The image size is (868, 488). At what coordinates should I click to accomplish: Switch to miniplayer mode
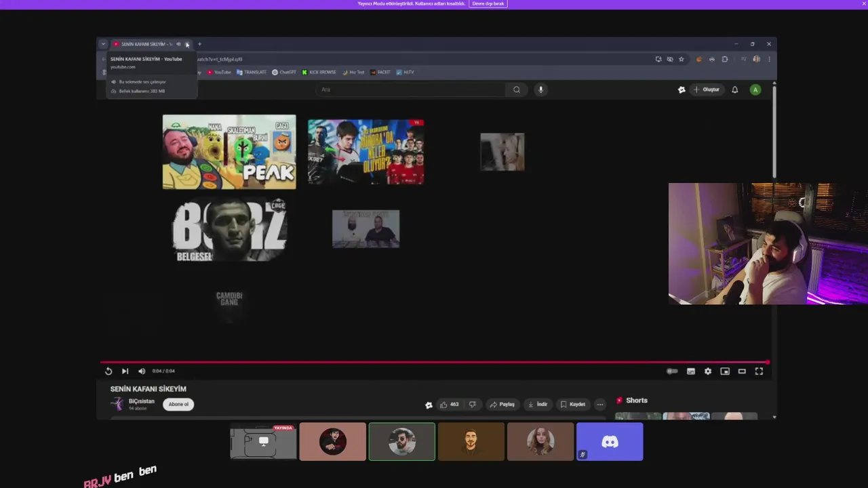725,371
